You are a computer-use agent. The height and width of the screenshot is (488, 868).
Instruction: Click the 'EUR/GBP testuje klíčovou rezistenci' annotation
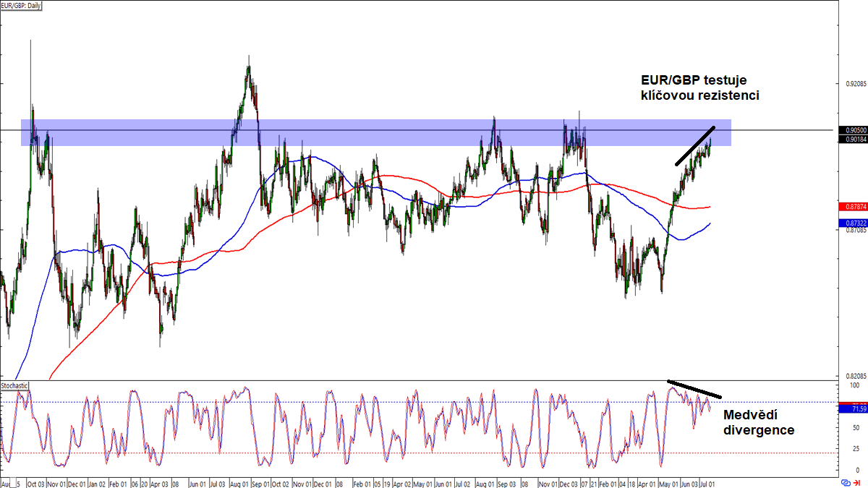coord(699,87)
